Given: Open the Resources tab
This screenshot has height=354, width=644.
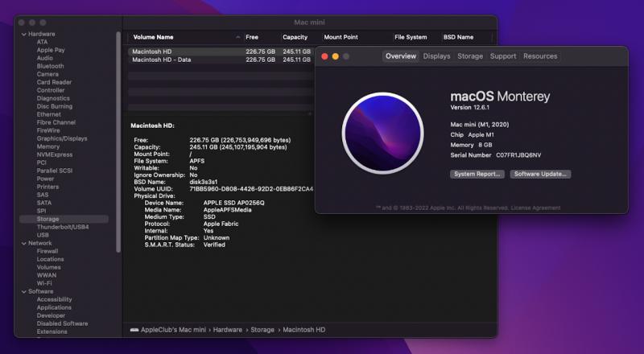Looking at the screenshot, I should tap(540, 56).
